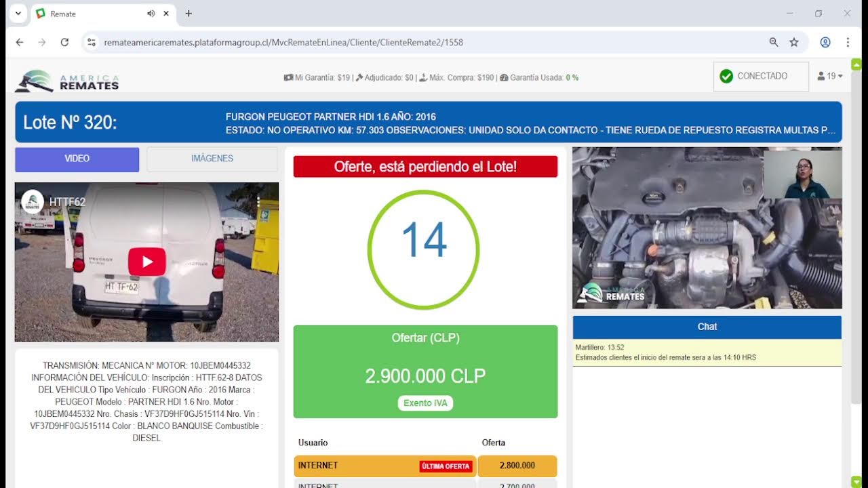The image size is (868, 488).
Task: Click the browser forward arrow
Action: [x=42, y=42]
